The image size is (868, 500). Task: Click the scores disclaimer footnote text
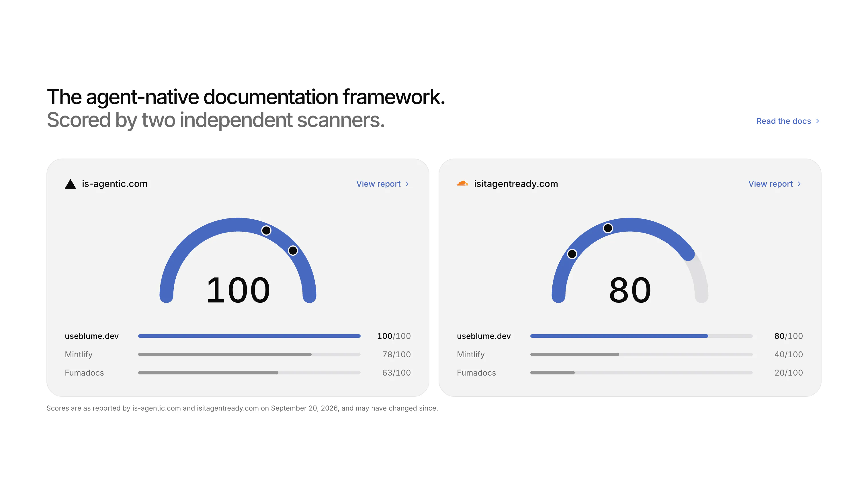[242, 408]
